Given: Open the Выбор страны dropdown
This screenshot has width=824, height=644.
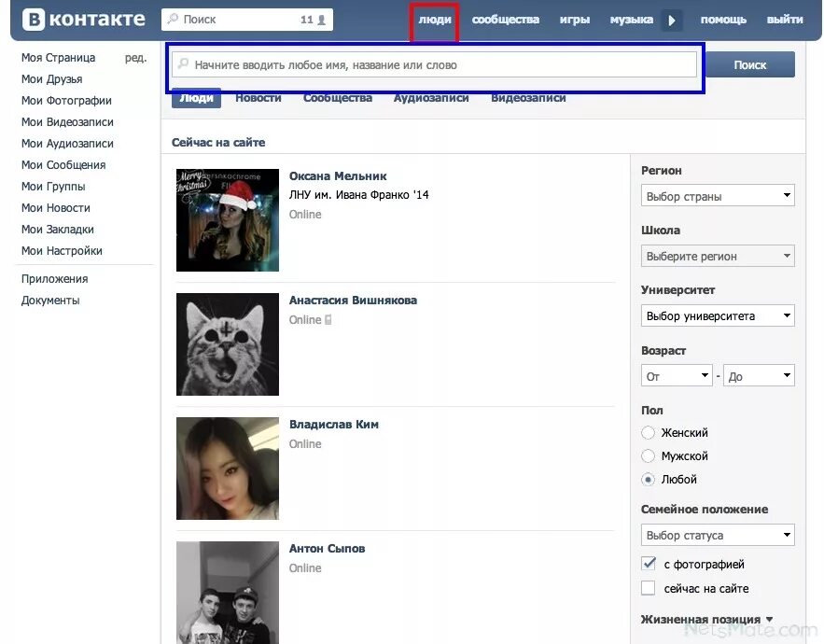Looking at the screenshot, I should click(718, 196).
